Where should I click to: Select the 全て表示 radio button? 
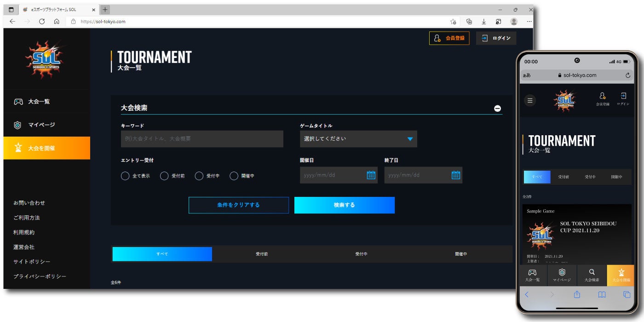pos(125,176)
